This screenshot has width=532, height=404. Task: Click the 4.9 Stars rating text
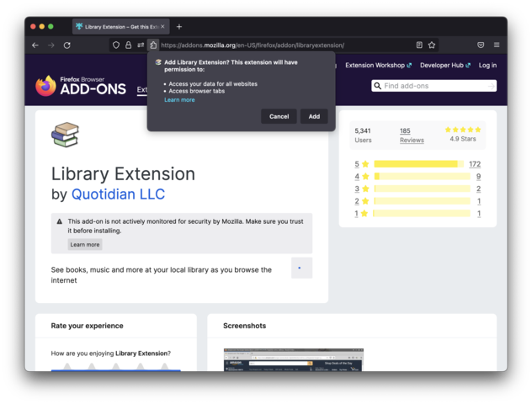[x=463, y=139]
